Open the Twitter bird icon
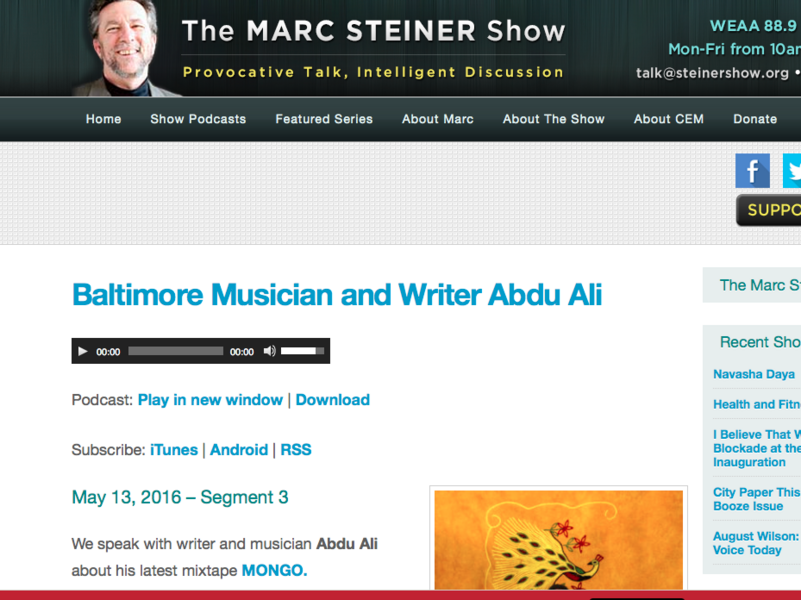Image resolution: width=801 pixels, height=600 pixels. click(792, 171)
